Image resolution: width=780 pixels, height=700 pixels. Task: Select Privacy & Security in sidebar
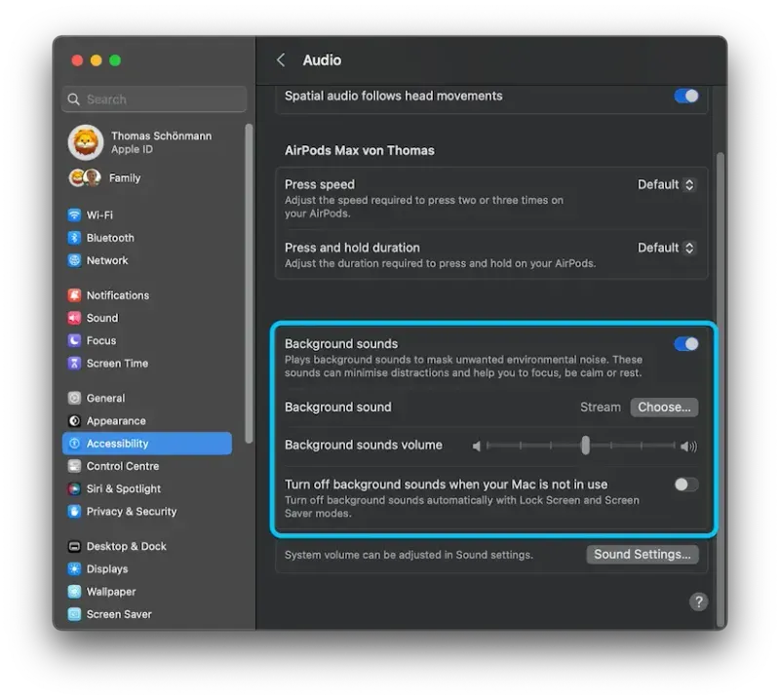click(147, 512)
